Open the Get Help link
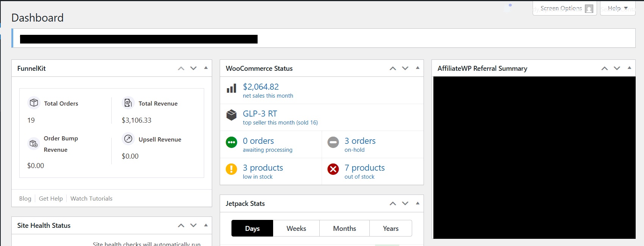This screenshot has height=246, width=644. [51, 199]
